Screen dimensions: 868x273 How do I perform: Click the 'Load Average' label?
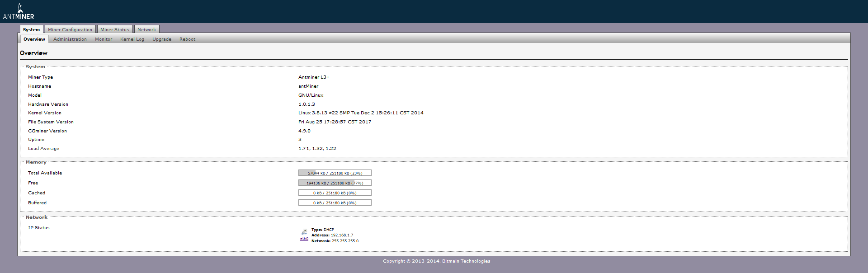click(44, 149)
